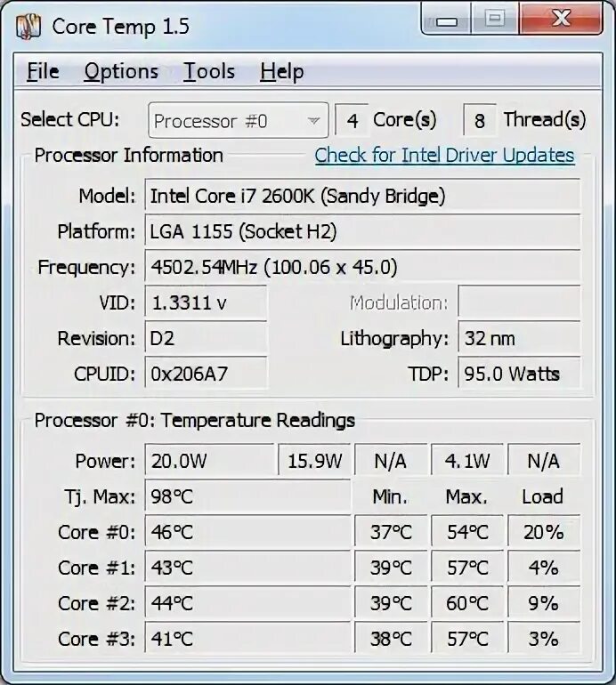Viewport: 616px width, 685px height.
Task: Click Core #0 minimum 37°C
Action: 391,532
